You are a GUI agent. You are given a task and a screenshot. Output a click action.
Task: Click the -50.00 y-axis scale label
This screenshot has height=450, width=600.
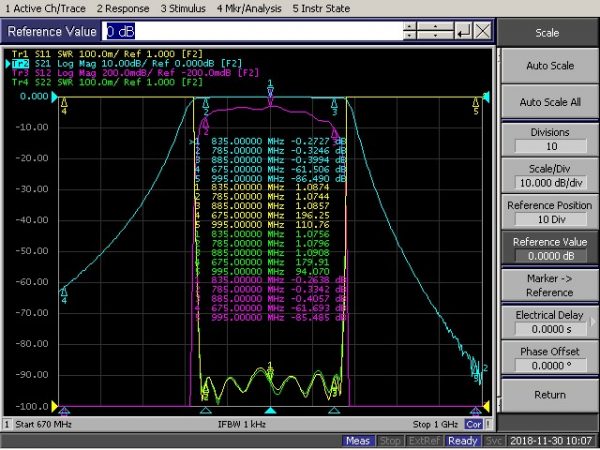click(x=32, y=251)
